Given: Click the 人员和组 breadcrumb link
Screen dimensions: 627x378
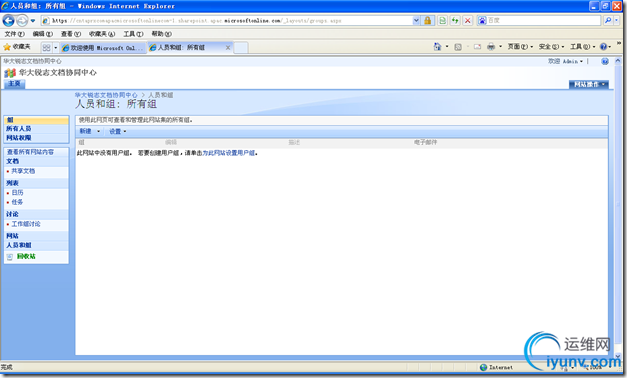Looking at the screenshot, I should pyautogui.click(x=161, y=95).
